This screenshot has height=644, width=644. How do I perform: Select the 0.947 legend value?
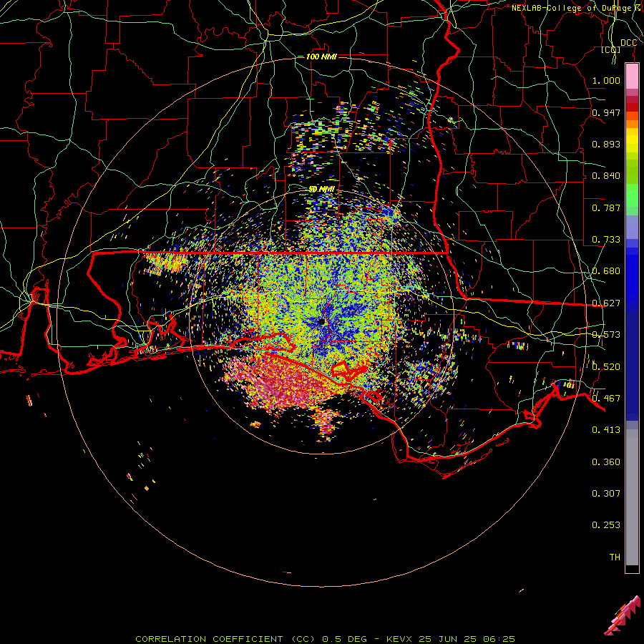click(606, 112)
